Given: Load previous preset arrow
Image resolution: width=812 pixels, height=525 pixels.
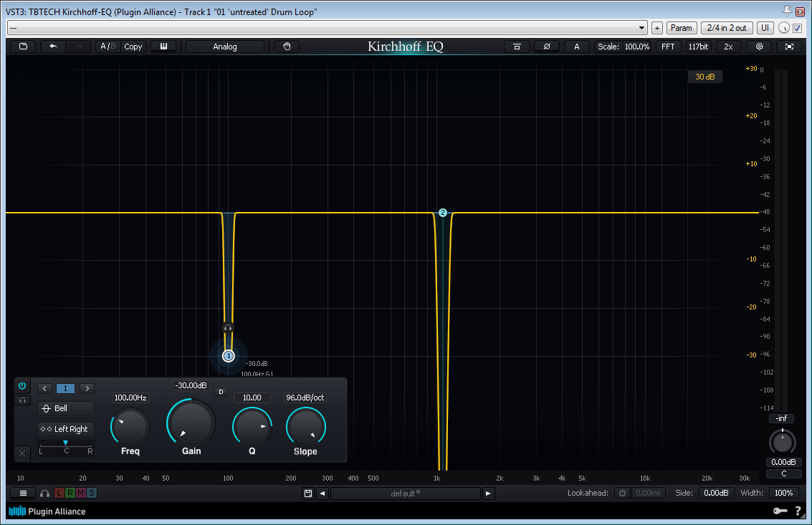Looking at the screenshot, I should point(323,493).
